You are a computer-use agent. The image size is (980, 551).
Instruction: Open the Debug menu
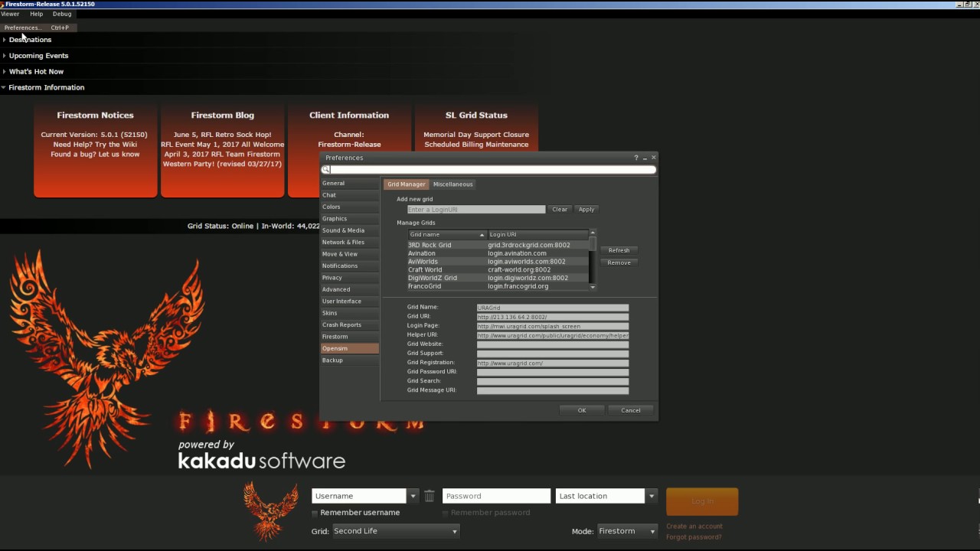click(x=62, y=14)
